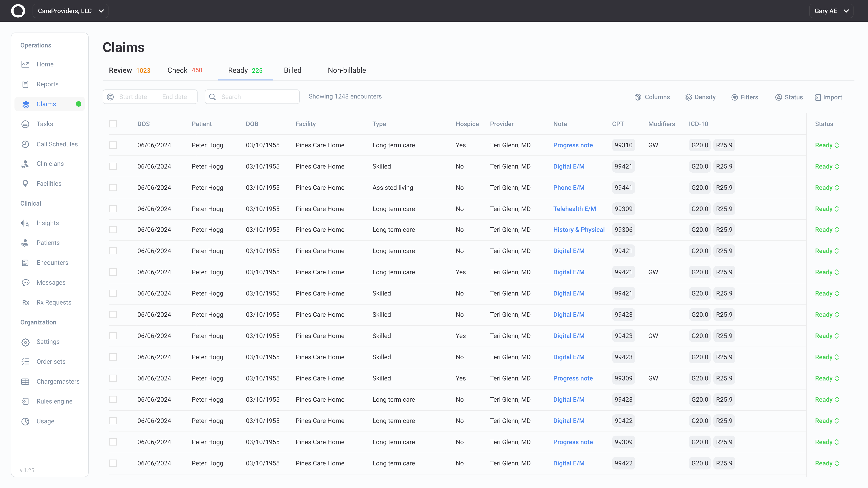Viewport: 868px width, 488px height.
Task: Click the Rules engine icon
Action: tap(25, 401)
